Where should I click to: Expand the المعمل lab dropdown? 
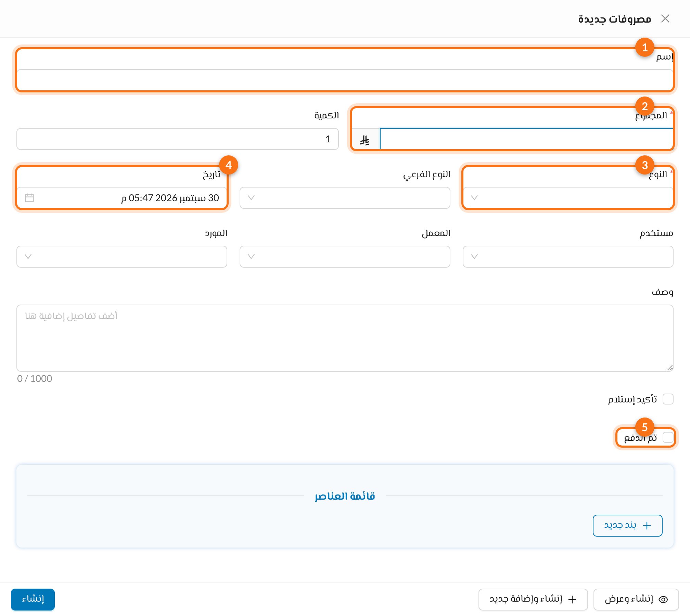tap(345, 257)
